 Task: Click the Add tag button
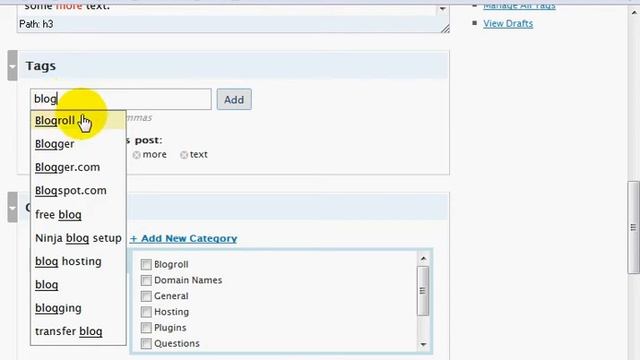click(x=234, y=99)
